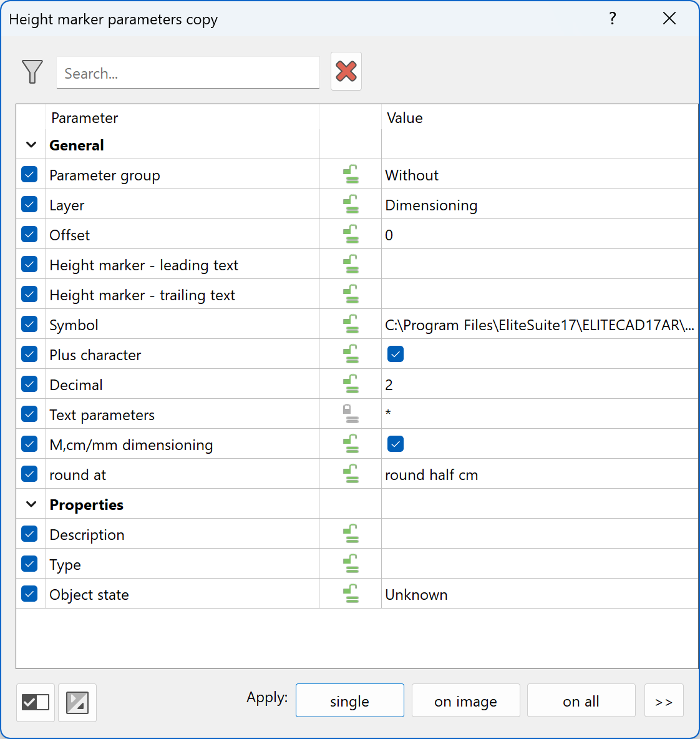
Task: Collapse the General section
Action: (x=31, y=145)
